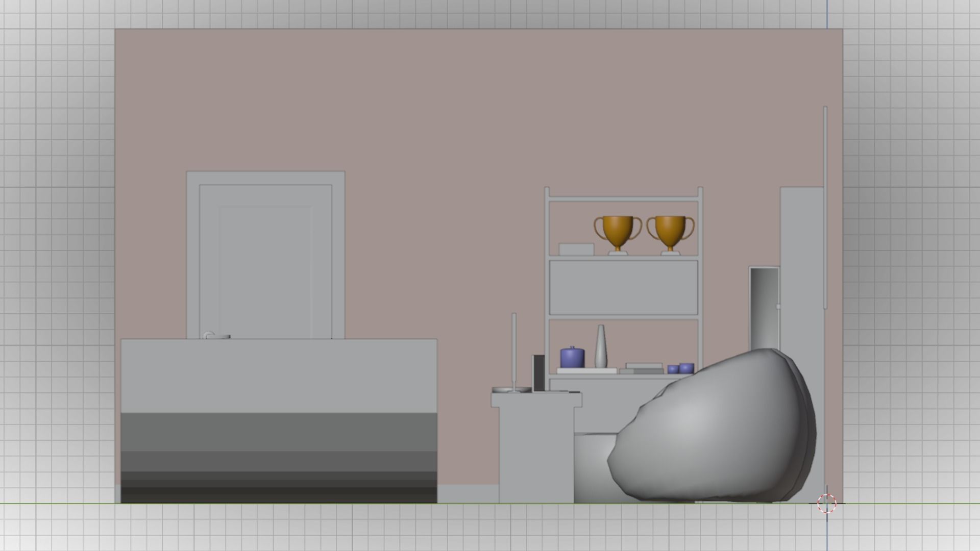Viewport: 980px width, 551px height.
Task: Select the white door object
Action: 265,255
